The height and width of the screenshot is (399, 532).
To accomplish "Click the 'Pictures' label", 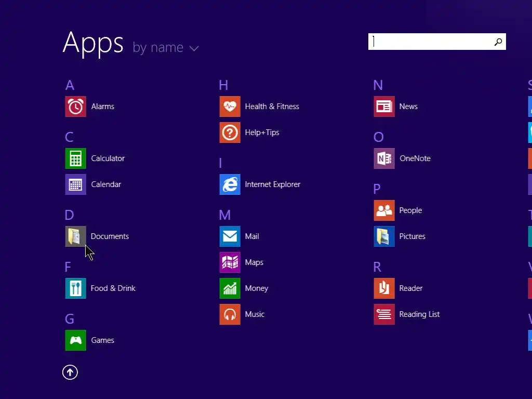I will tap(412, 236).
